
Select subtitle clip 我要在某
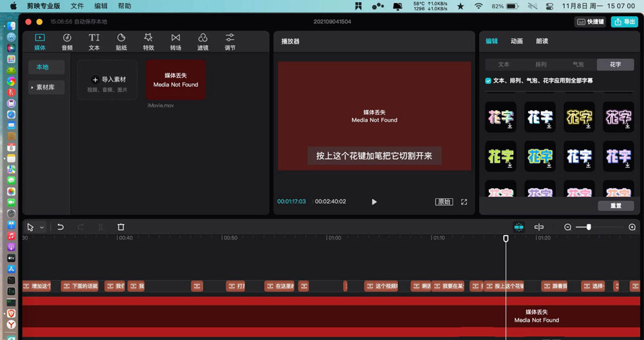tap(448, 286)
